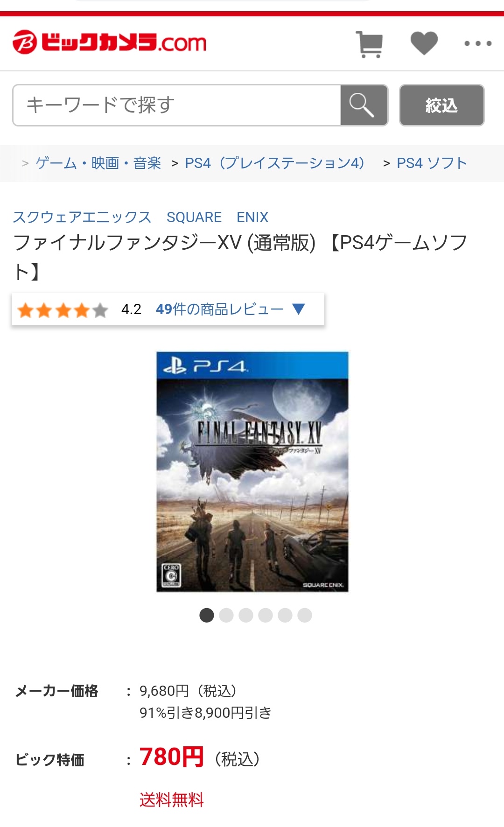
Task: Select the second image carousel dot
Action: click(226, 615)
